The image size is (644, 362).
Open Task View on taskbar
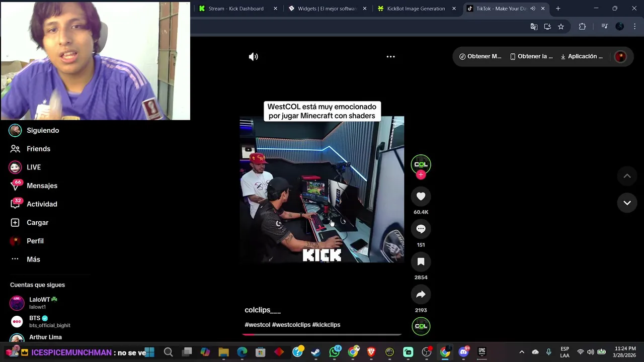pyautogui.click(x=187, y=352)
